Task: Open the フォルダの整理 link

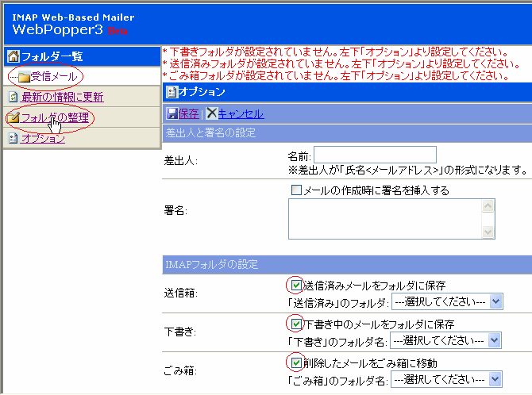Action: coord(55,117)
